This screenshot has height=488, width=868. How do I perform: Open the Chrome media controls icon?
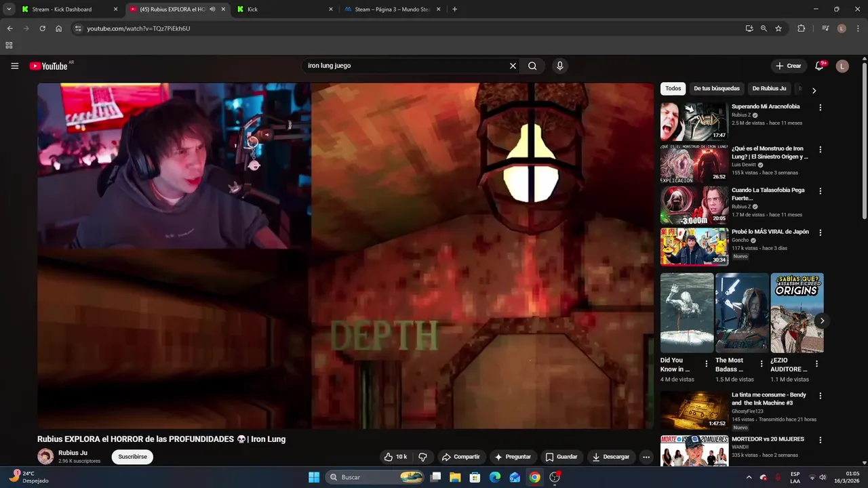(x=825, y=28)
